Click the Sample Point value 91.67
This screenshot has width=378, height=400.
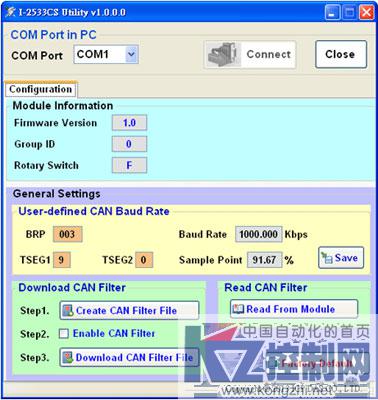pyautogui.click(x=264, y=260)
